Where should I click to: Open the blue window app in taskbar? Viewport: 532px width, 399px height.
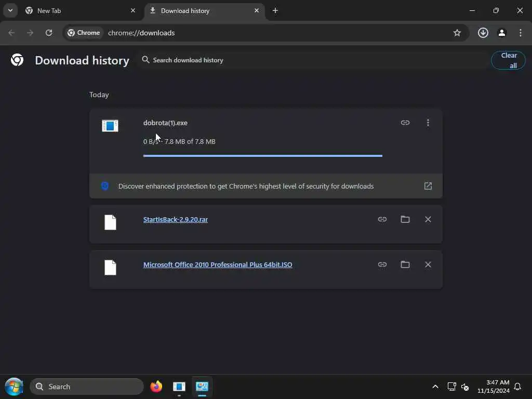tap(179, 387)
